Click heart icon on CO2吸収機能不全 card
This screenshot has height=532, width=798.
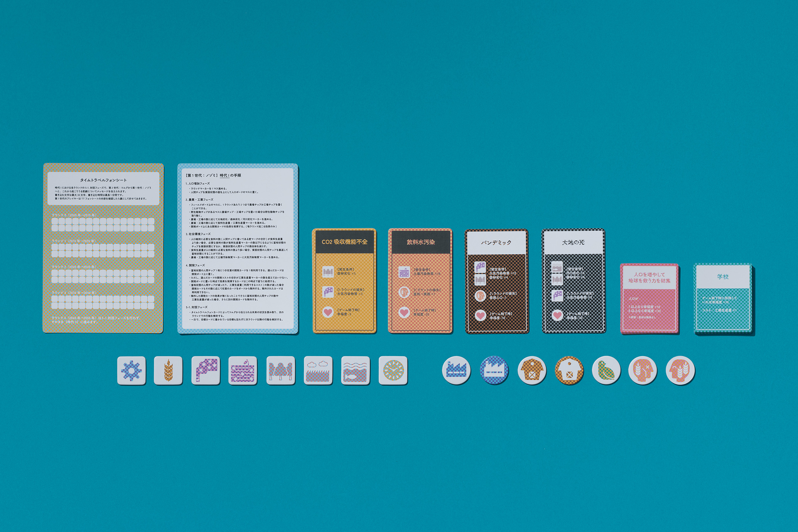[x=328, y=312]
